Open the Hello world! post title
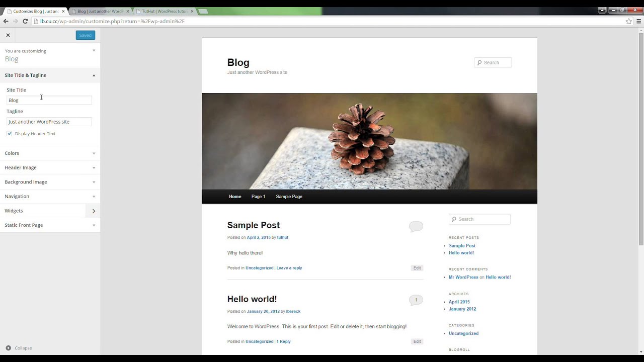Viewport: 644px width, 362px height. click(x=252, y=299)
